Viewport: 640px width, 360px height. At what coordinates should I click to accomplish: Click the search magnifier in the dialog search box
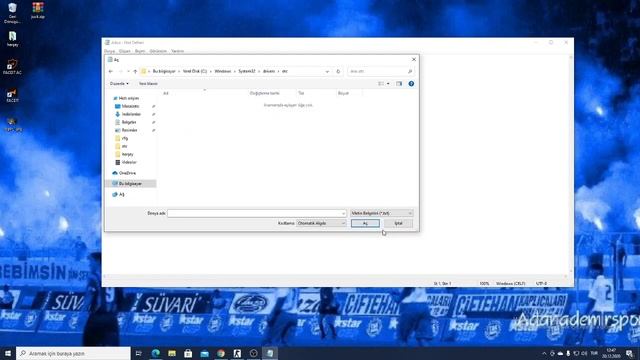[x=410, y=71]
